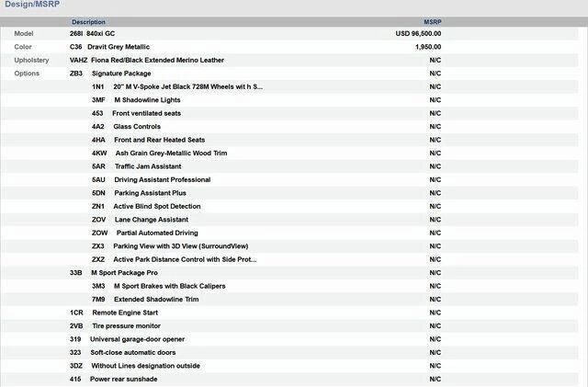Select the 840xi GC model row
Screen dimensions: 588x387
tap(100, 33)
